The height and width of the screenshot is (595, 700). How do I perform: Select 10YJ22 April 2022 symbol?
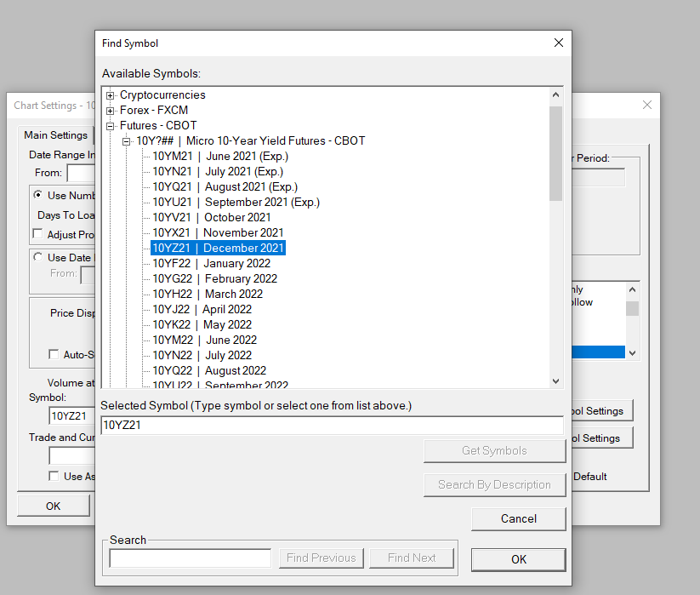(x=202, y=309)
